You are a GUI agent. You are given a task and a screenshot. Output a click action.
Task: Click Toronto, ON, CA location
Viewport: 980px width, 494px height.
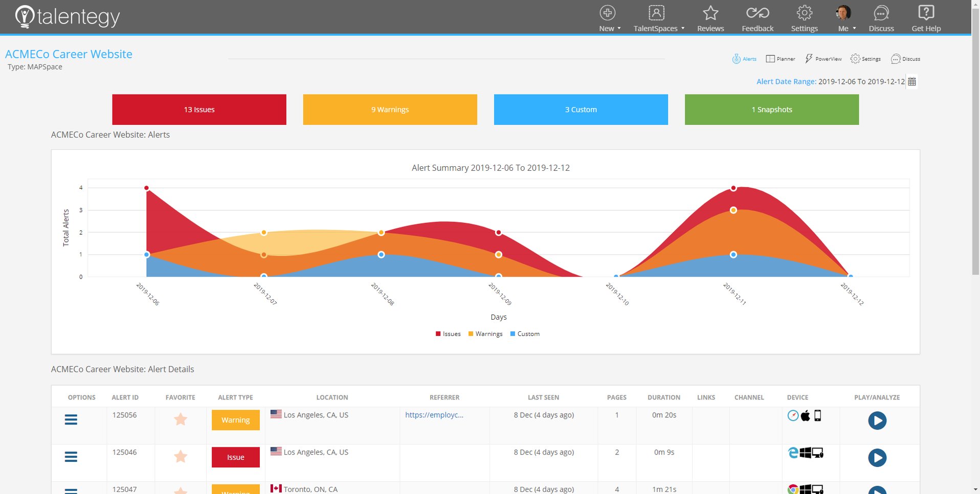coord(310,489)
